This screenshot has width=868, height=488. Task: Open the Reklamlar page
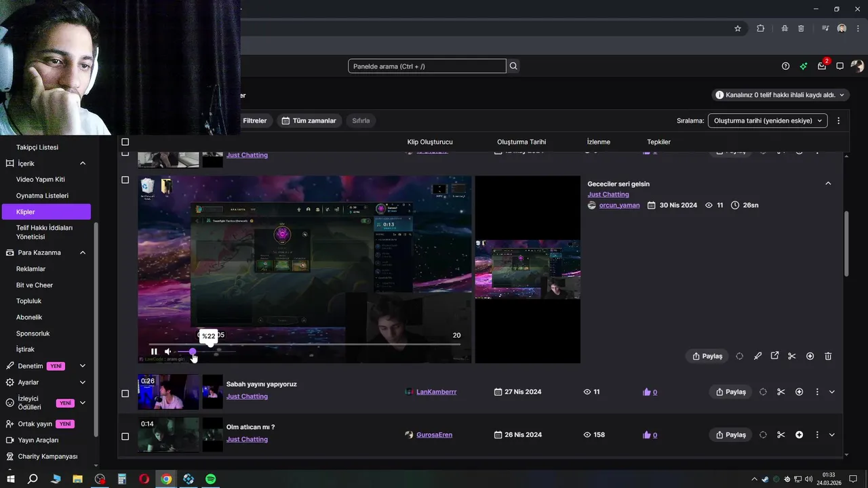(31, 269)
